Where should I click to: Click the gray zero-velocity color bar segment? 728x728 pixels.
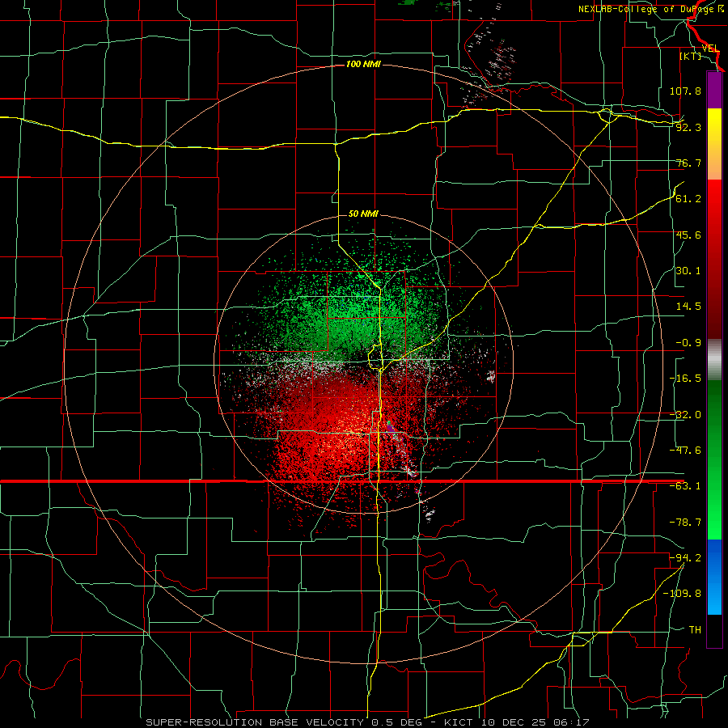click(714, 360)
